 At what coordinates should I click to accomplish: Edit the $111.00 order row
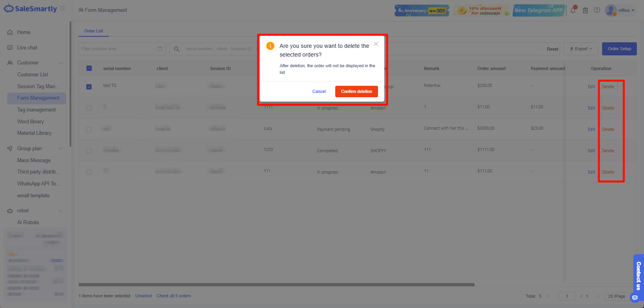[591, 172]
